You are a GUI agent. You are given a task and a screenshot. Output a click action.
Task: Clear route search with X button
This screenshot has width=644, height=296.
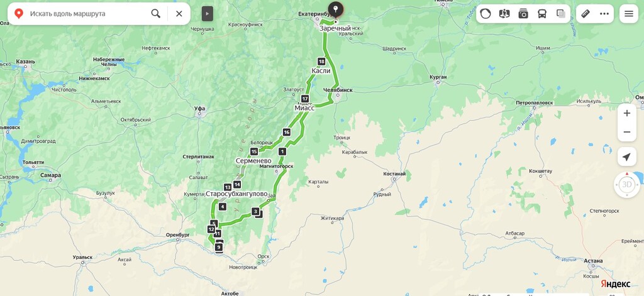[x=179, y=14]
